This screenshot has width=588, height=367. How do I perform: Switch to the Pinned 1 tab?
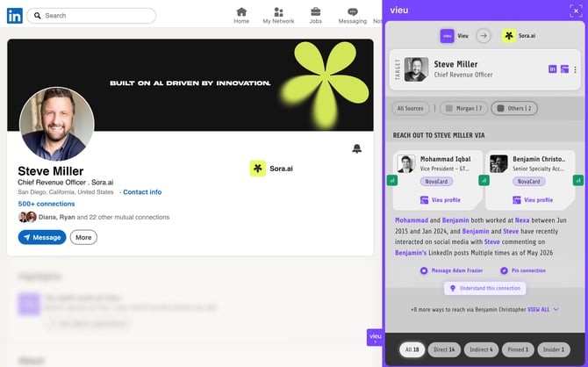point(518,349)
